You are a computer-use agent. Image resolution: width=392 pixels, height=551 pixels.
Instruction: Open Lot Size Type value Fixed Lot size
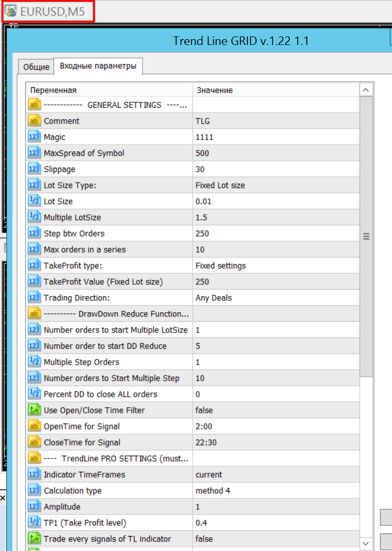coord(276,185)
